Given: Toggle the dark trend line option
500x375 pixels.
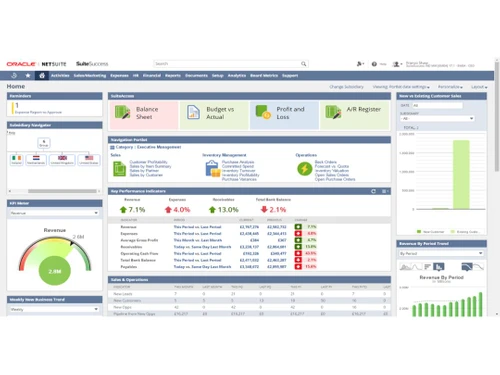Looking at the screenshot, I should (467, 267).
